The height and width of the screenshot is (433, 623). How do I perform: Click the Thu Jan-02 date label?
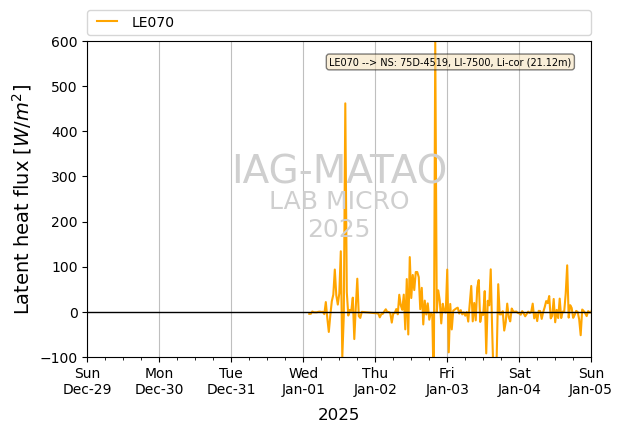point(375,381)
